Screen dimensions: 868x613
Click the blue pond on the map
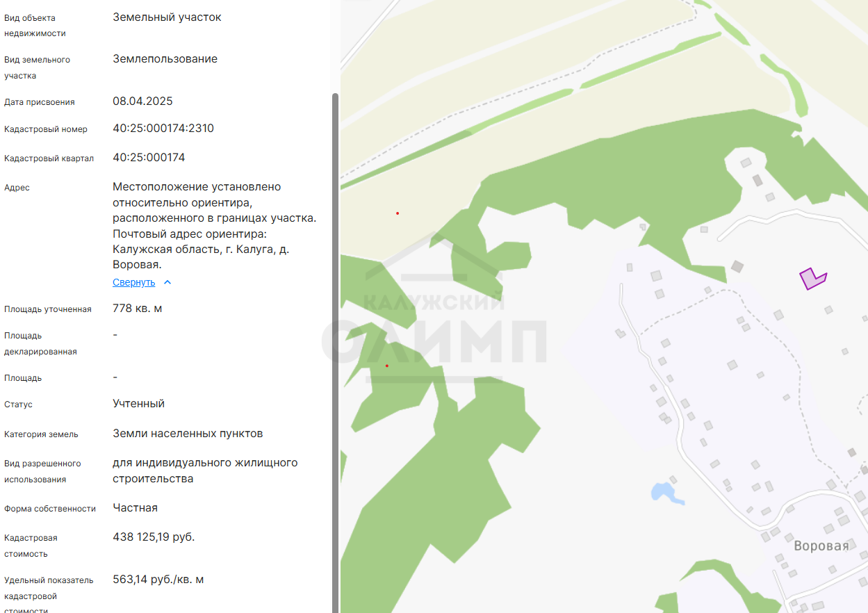pos(665,492)
